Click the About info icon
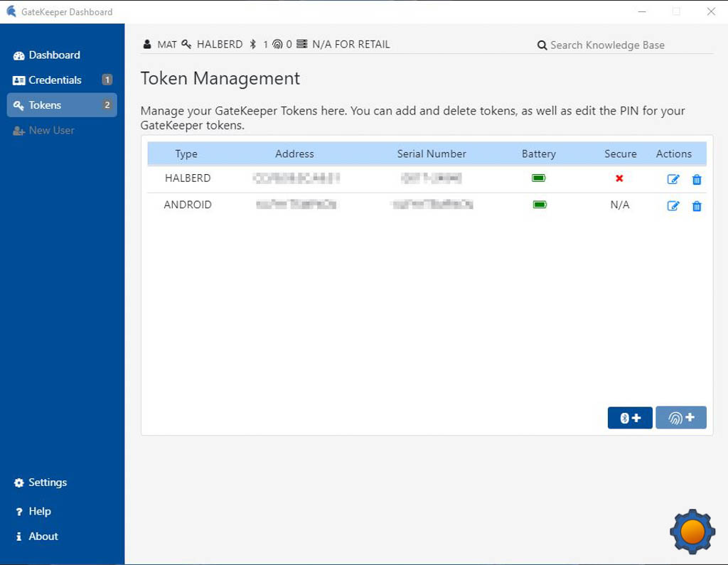 [18, 537]
